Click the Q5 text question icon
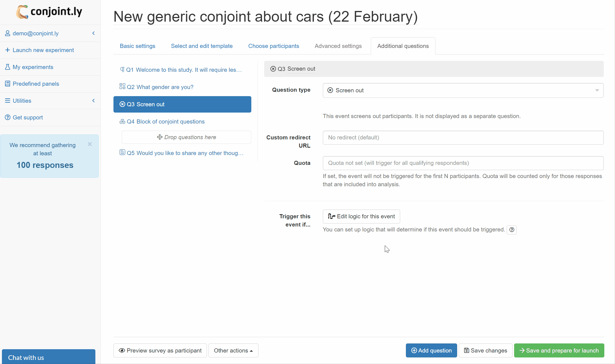Image resolution: width=615 pixels, height=364 pixels. point(122,152)
